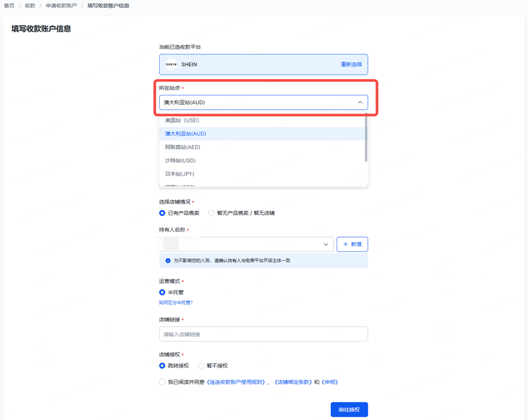The width and height of the screenshot is (528, 420).
Task: Select 沙特站(USD) option
Action: pyautogui.click(x=180, y=160)
